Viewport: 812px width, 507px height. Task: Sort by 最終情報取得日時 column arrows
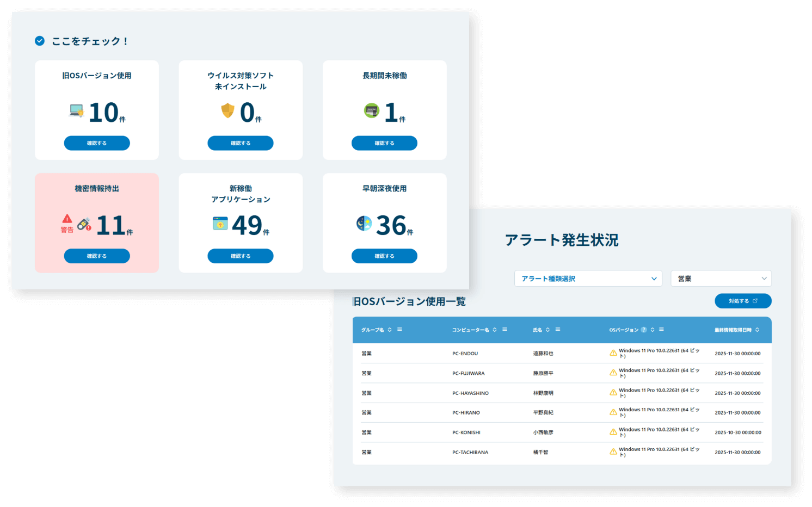pyautogui.click(x=757, y=330)
